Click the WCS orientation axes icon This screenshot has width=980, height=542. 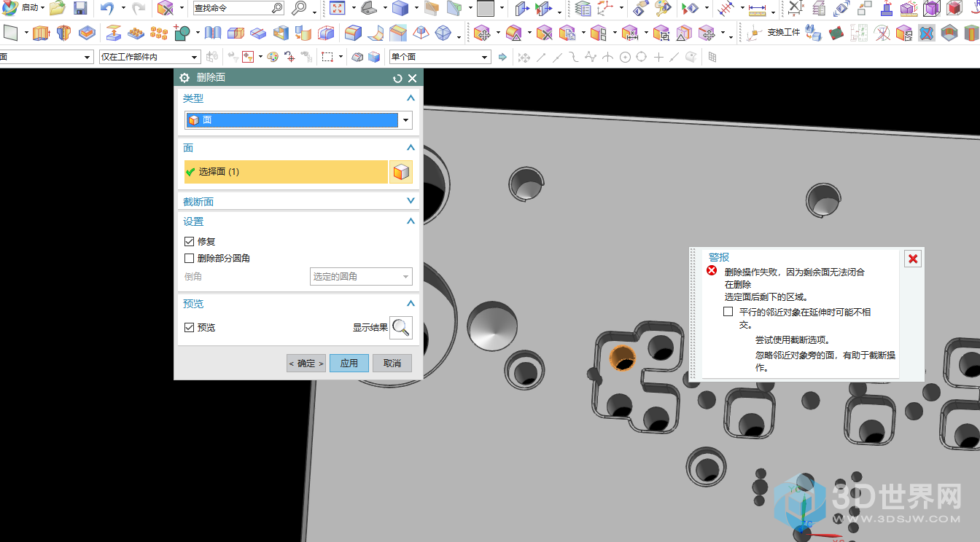(605, 9)
